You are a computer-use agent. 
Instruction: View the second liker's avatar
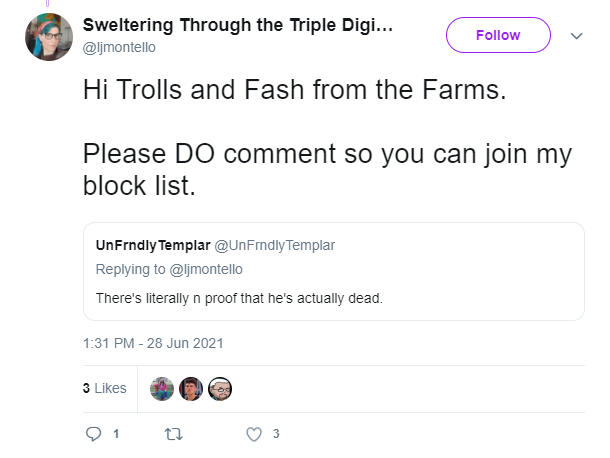coord(191,388)
